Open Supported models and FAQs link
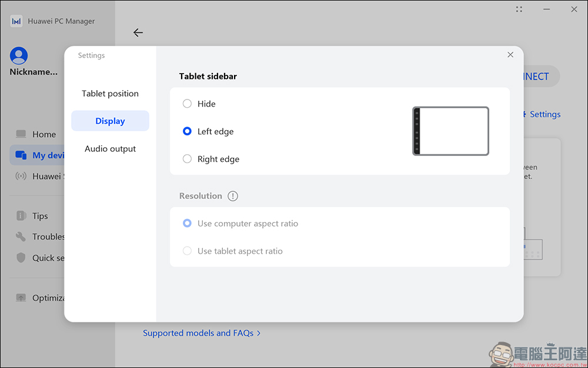This screenshot has width=588, height=368. pyautogui.click(x=201, y=333)
